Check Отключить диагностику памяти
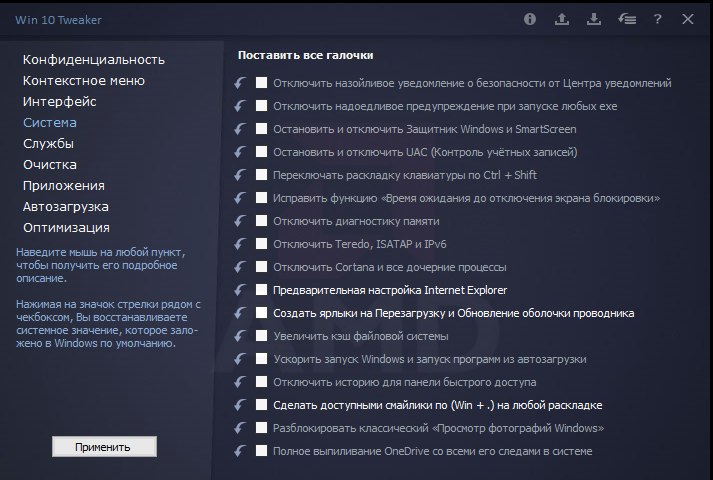 pyautogui.click(x=261, y=220)
